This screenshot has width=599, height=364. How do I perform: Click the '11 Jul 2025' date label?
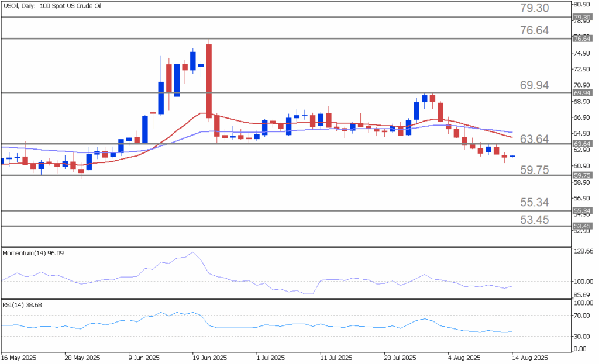click(336, 358)
